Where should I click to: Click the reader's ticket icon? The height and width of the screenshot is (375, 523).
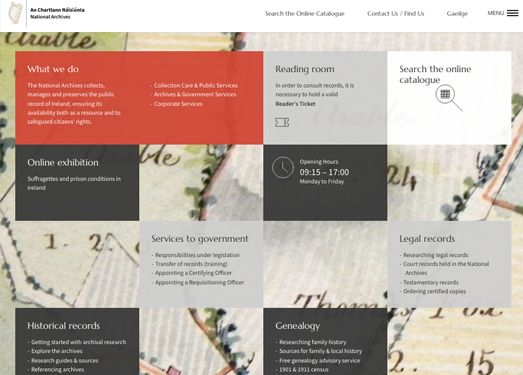pos(282,122)
